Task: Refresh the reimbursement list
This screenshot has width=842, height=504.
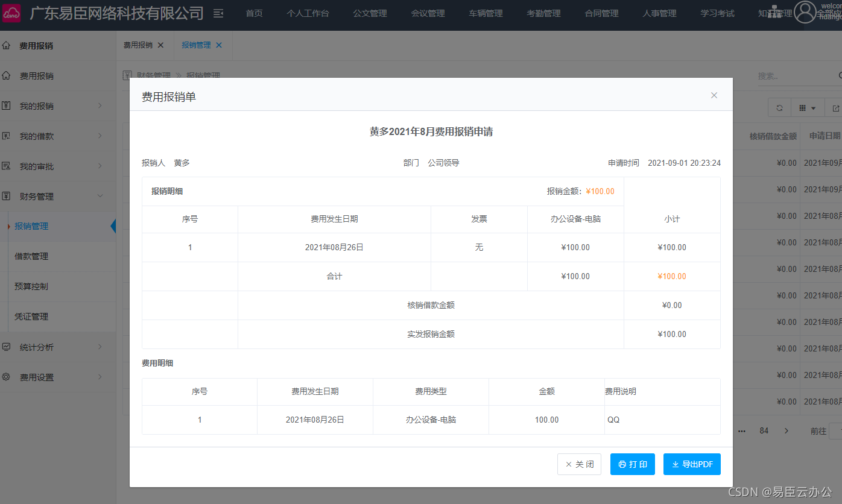Action: click(779, 107)
